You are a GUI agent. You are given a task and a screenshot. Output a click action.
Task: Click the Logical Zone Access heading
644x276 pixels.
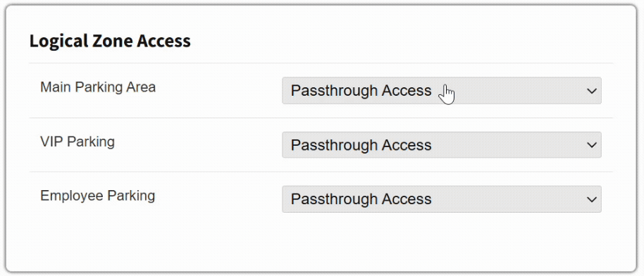click(110, 41)
